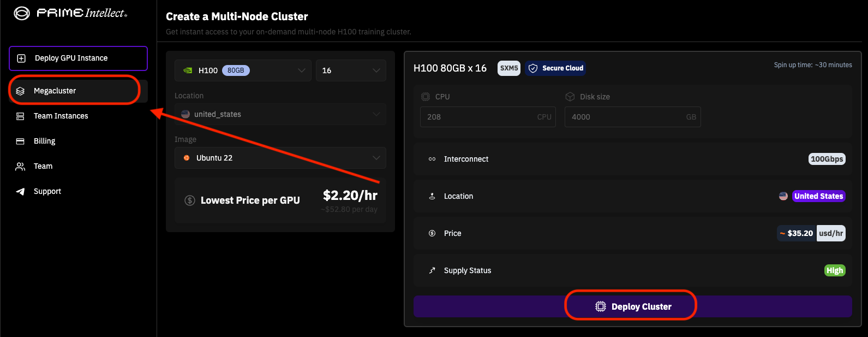Click the Supply Status label
868x337 pixels.
coord(468,270)
